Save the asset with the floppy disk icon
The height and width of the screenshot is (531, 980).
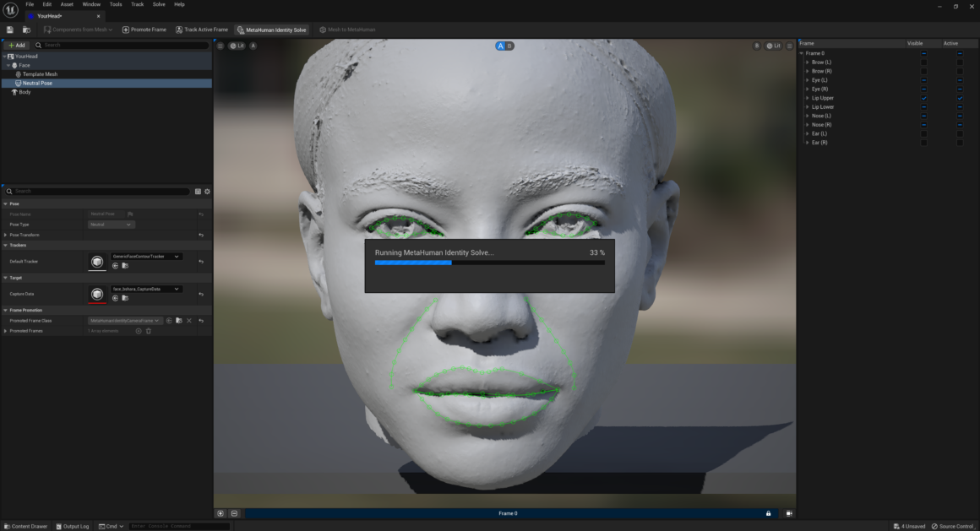click(x=10, y=30)
